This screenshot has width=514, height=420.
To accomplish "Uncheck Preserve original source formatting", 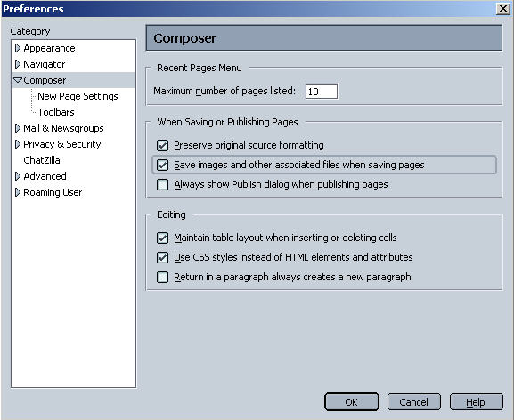I will tap(163, 145).
